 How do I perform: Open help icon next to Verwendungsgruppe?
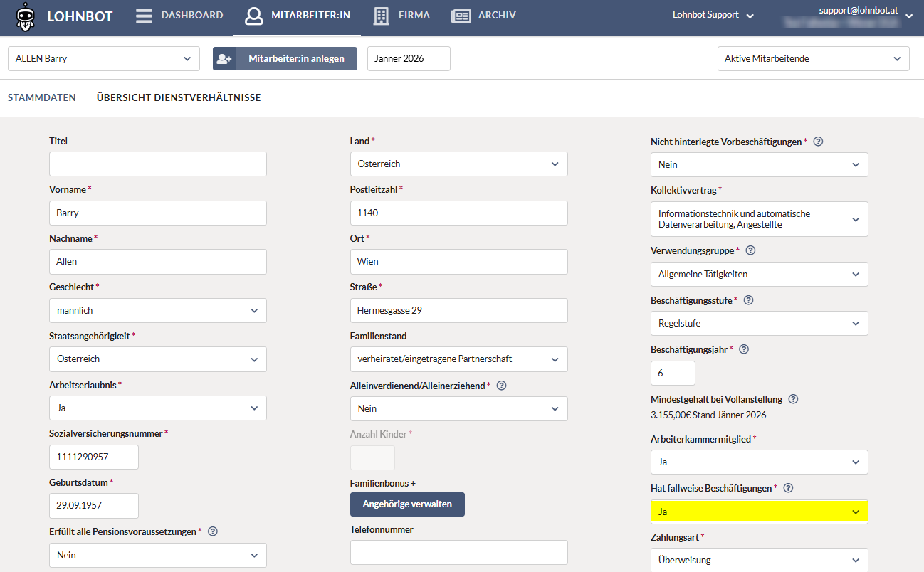(750, 251)
